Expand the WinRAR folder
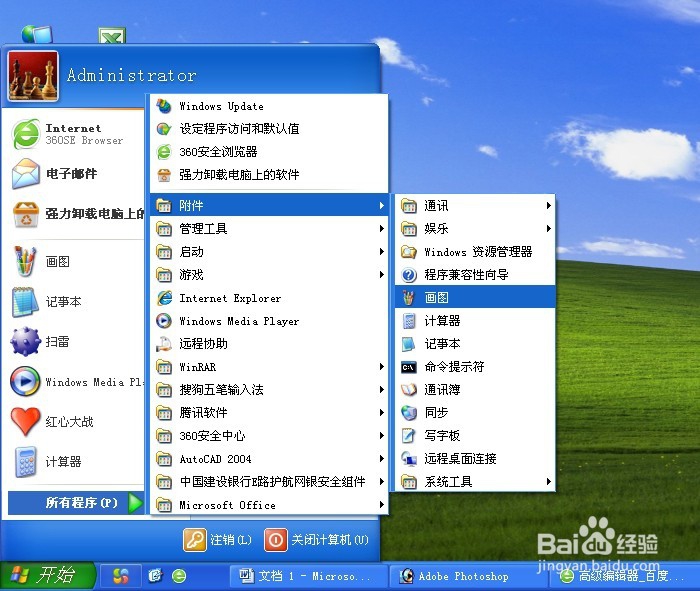 (x=269, y=367)
